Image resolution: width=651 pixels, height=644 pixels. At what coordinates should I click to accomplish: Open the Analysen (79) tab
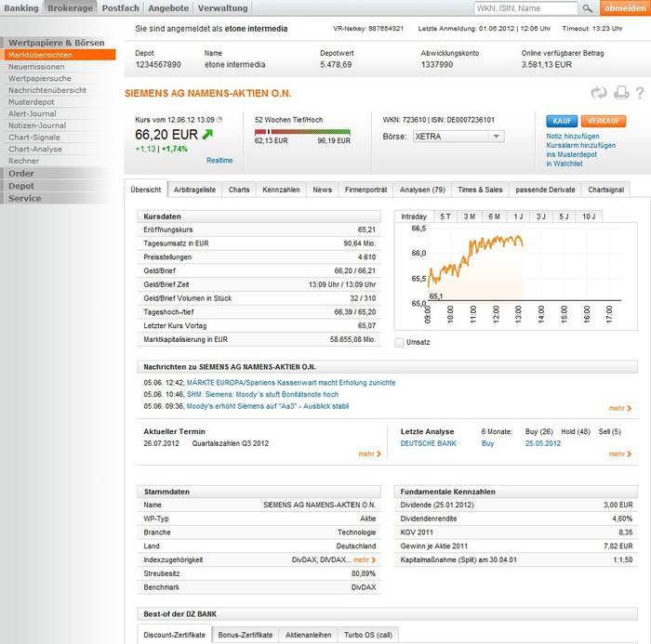tap(422, 190)
